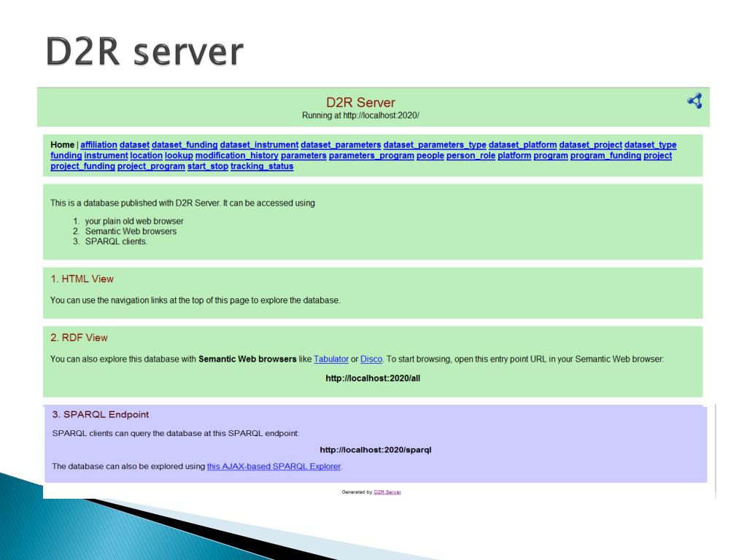Open the platform link
Image resolution: width=747 pixels, height=560 pixels.
tap(514, 156)
